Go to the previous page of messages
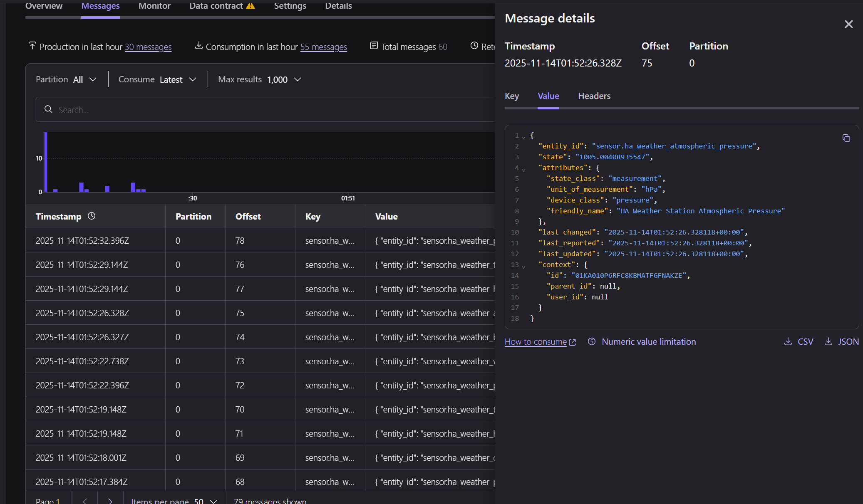The width and height of the screenshot is (863, 504). pos(84,501)
